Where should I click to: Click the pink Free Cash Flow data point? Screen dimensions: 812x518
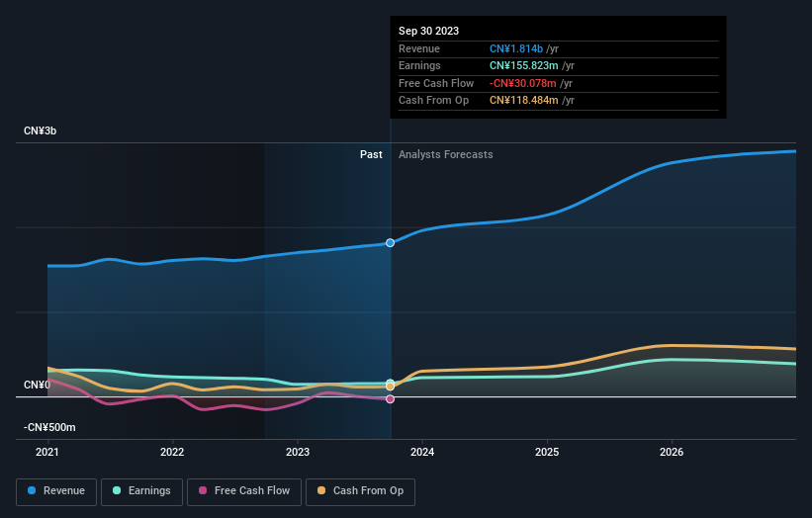point(390,399)
